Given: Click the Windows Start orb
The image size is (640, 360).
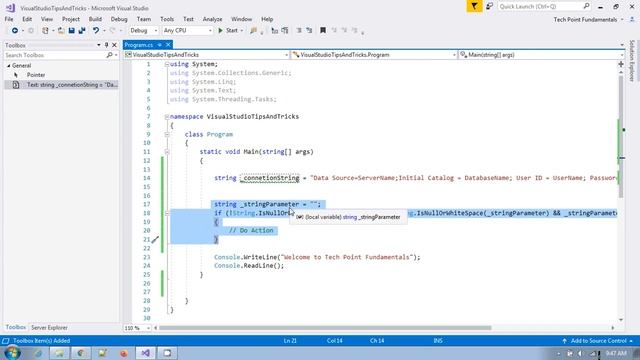Looking at the screenshot, I should pyautogui.click(x=12, y=353).
